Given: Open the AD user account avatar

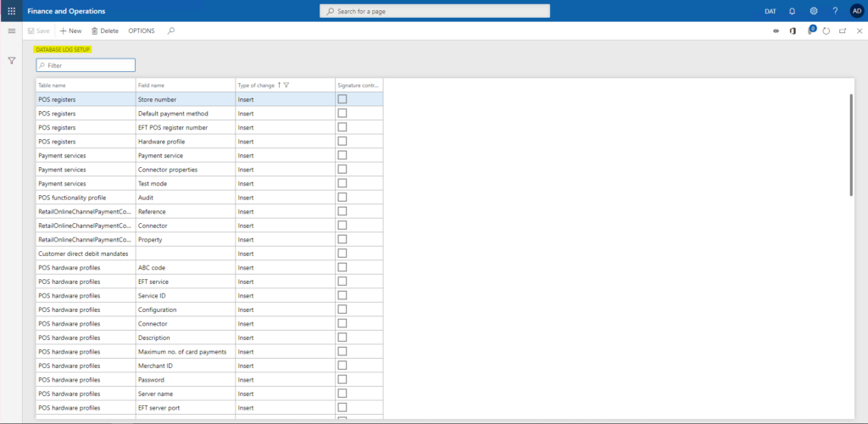Looking at the screenshot, I should [x=857, y=11].
